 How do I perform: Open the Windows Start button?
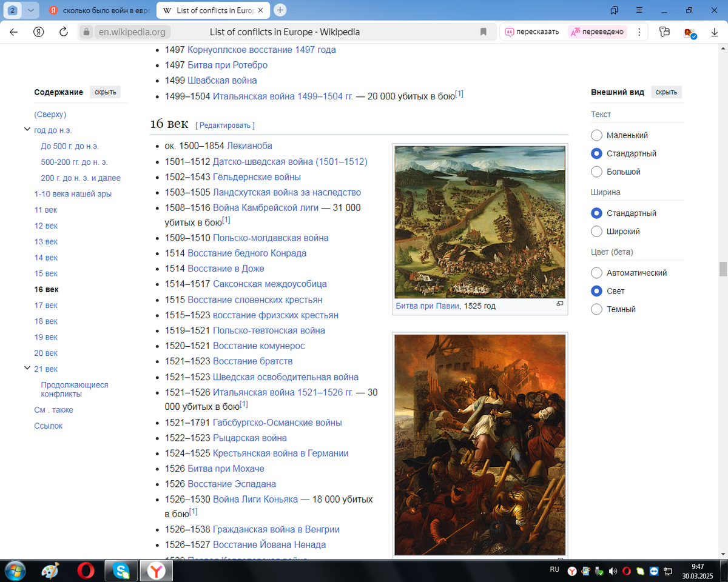(x=15, y=570)
